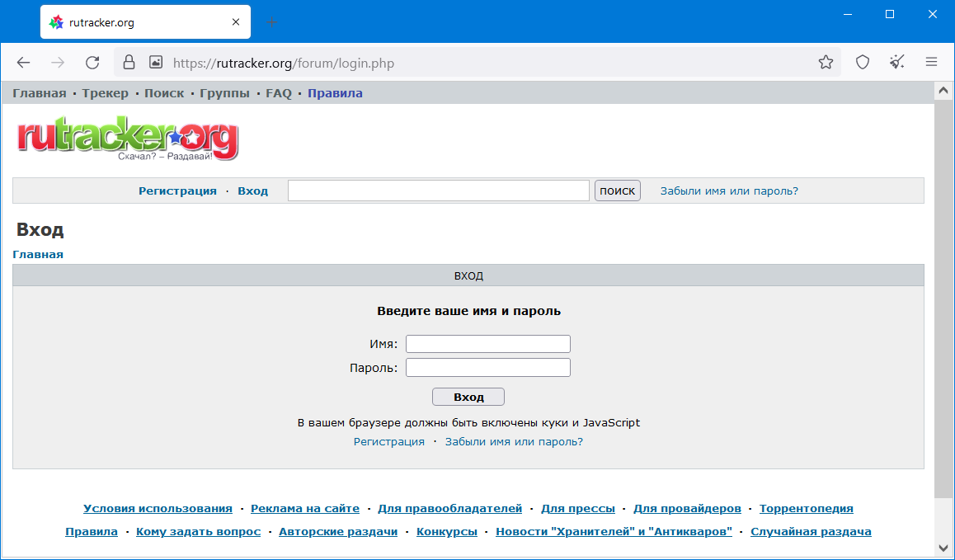Open Условия использования footer link

pyautogui.click(x=158, y=508)
